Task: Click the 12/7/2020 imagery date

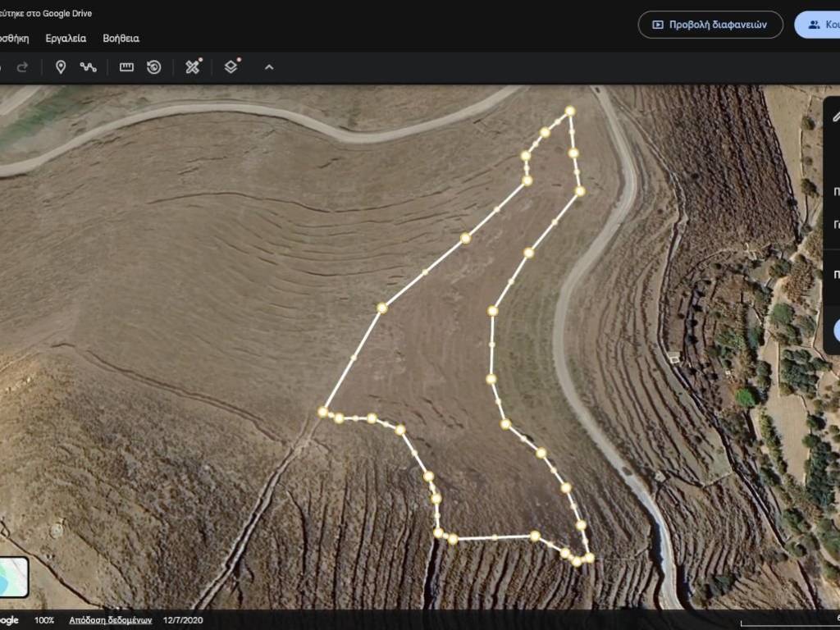Action: tap(182, 620)
